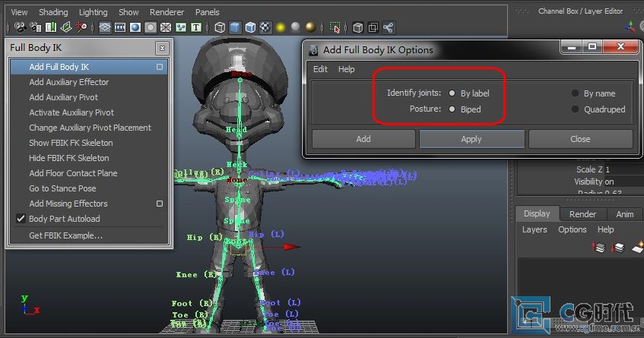Open the Panels menu
This screenshot has height=338, width=644.
click(x=207, y=12)
